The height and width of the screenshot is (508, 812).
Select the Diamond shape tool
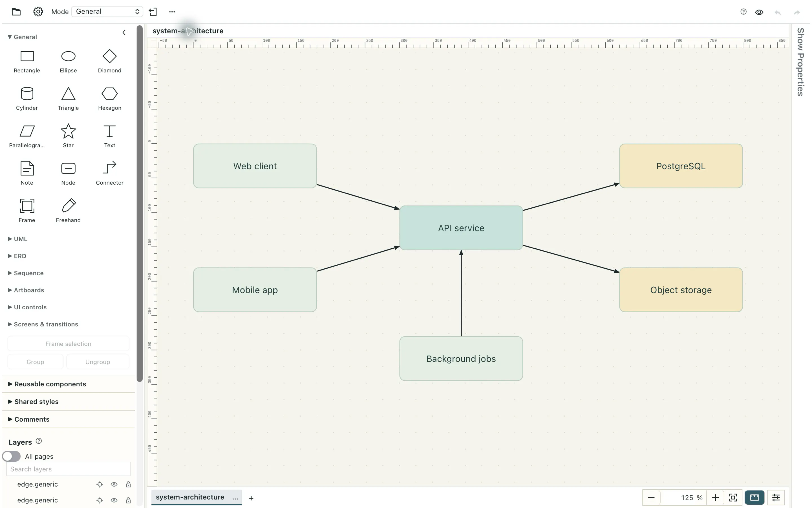coord(109,62)
